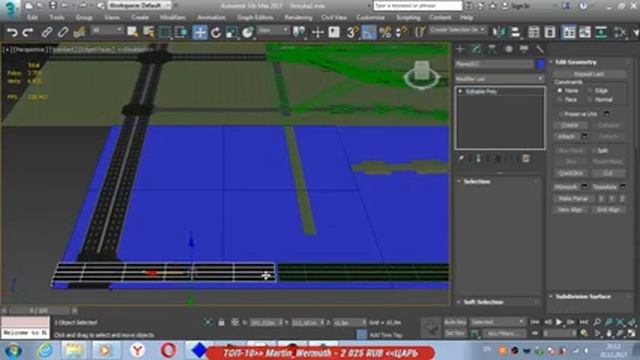640x360 pixels.
Task: Open Opera browser from the taskbar
Action: point(168,350)
